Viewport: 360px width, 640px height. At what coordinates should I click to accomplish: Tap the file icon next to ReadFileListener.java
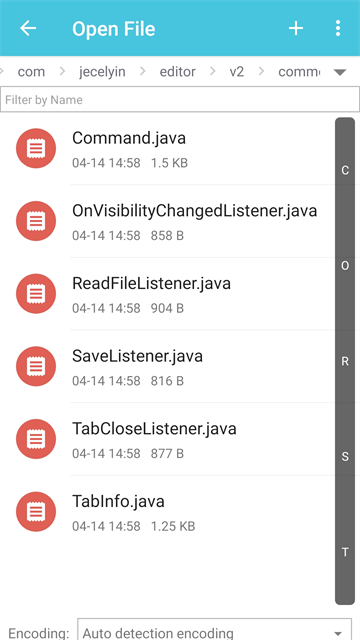(36, 293)
